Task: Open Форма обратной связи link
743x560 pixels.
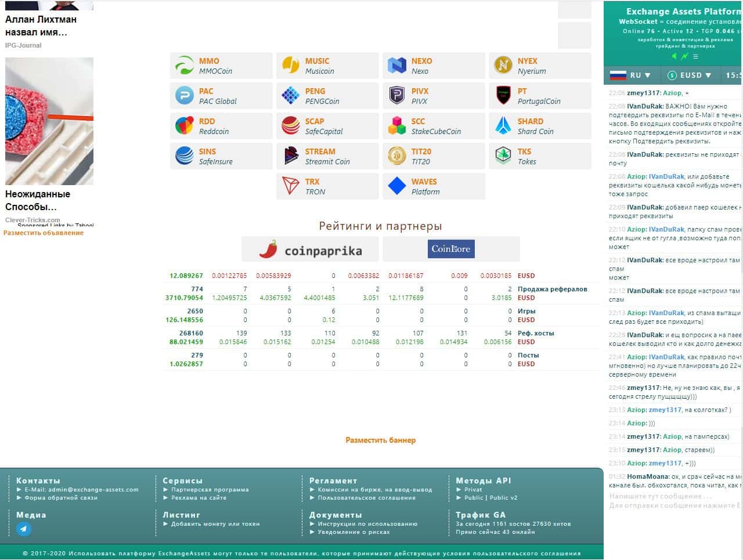Action: [x=61, y=498]
